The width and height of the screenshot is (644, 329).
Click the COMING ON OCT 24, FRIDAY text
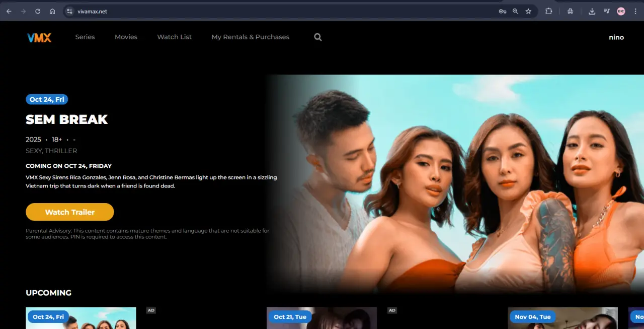click(x=68, y=166)
